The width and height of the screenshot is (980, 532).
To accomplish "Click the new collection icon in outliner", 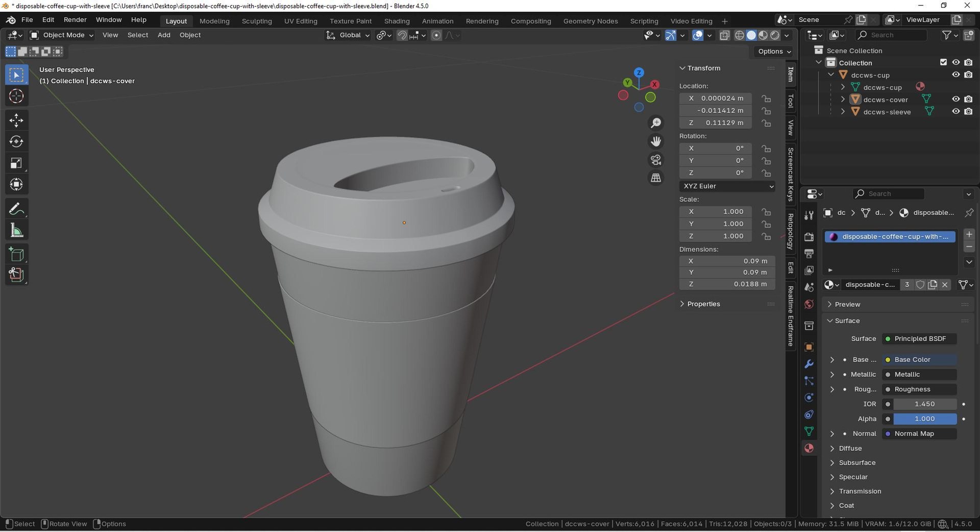I will pos(968,35).
